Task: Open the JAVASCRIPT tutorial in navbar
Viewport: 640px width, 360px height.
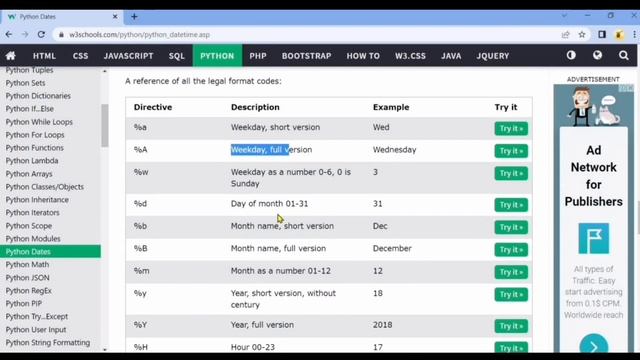Action: pos(128,56)
